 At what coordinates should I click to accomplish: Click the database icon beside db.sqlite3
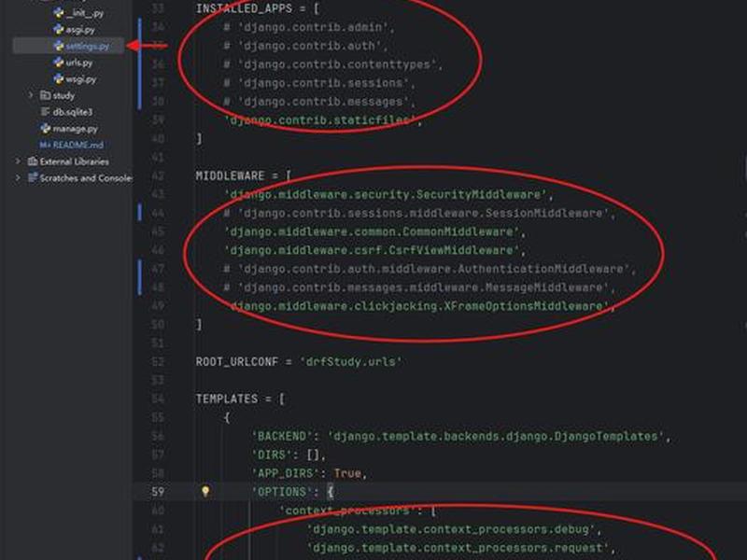(45, 112)
